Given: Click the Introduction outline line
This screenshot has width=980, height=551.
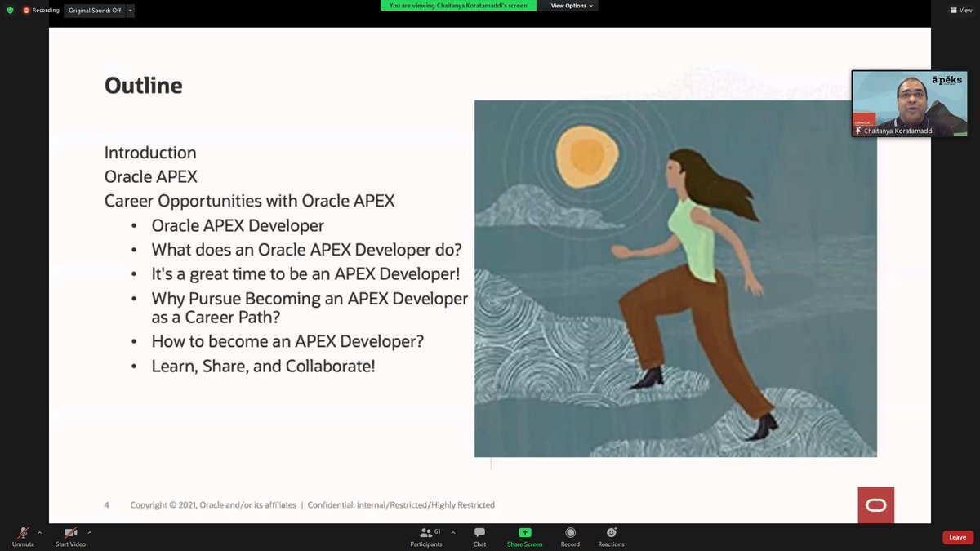Looking at the screenshot, I should [150, 153].
